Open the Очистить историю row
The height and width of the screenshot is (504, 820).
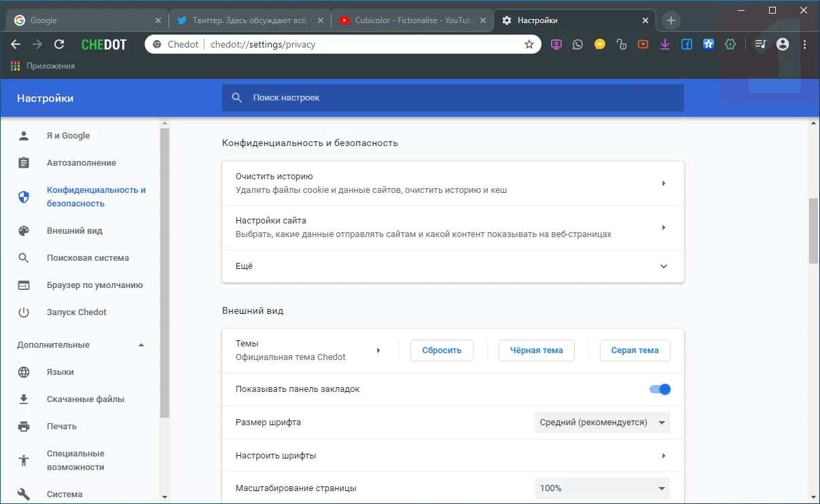point(453,183)
